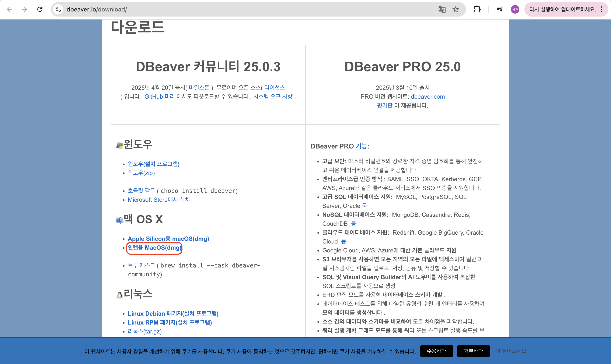Click the choco install dbeaver command text

point(198,191)
